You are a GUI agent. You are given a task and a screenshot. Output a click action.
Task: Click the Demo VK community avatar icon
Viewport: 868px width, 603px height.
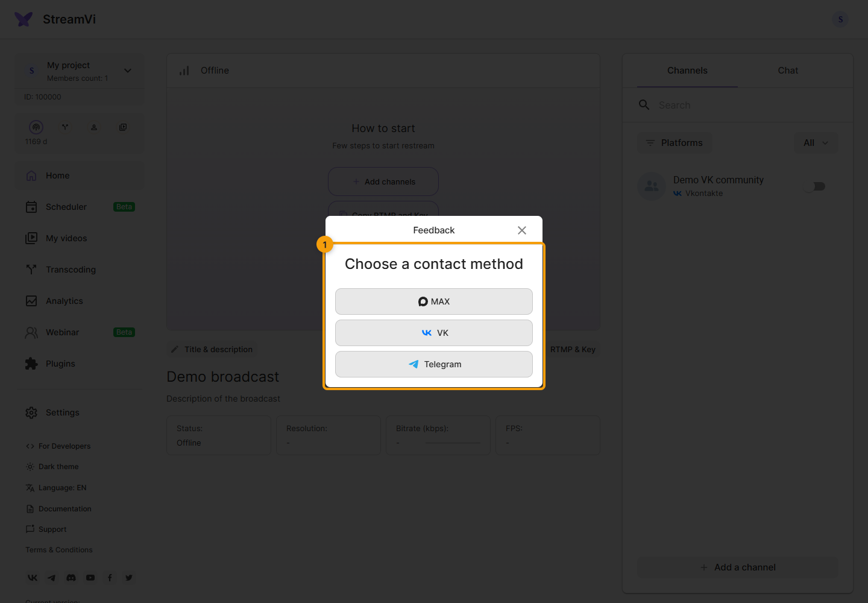click(652, 186)
